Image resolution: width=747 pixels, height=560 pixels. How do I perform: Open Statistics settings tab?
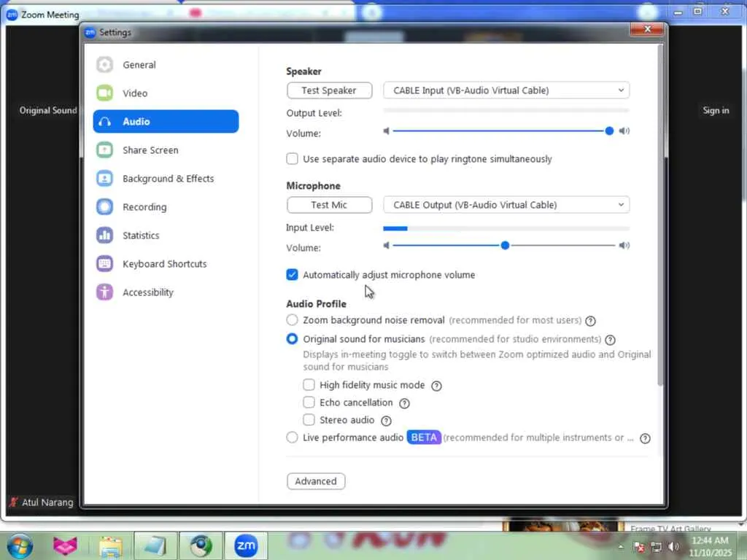166,236
